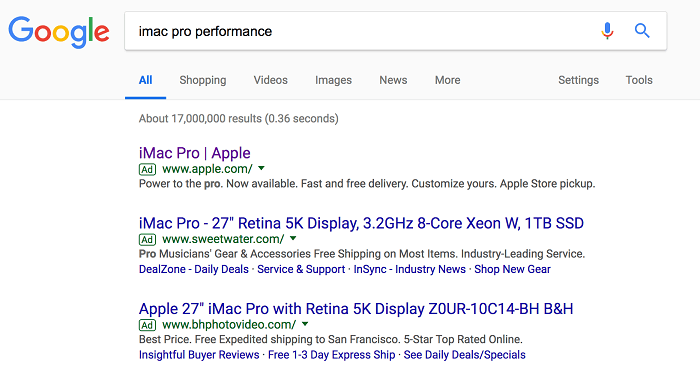Click the Apple ad description starting Power to the pro
The image size is (700, 368).
[x=367, y=184]
